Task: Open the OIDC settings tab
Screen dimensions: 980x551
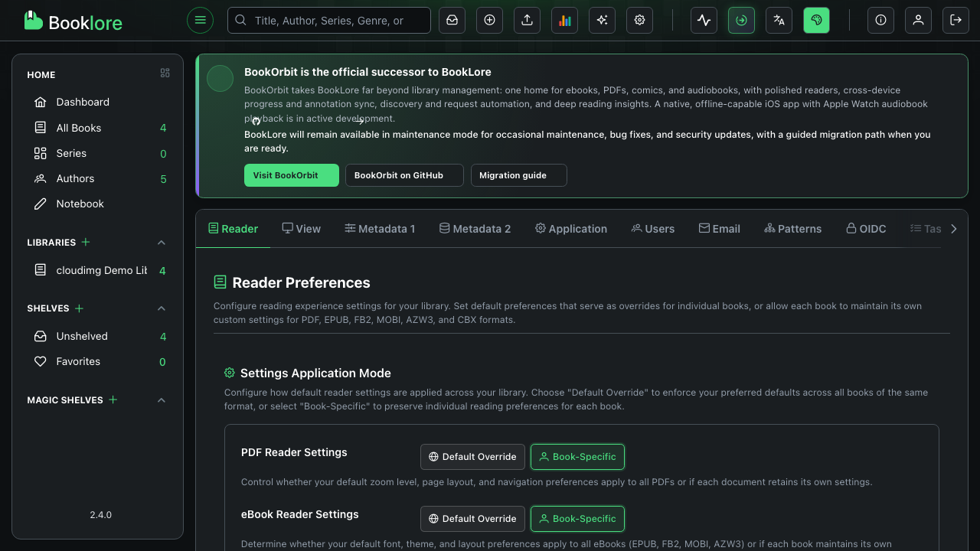Action: 866,229
